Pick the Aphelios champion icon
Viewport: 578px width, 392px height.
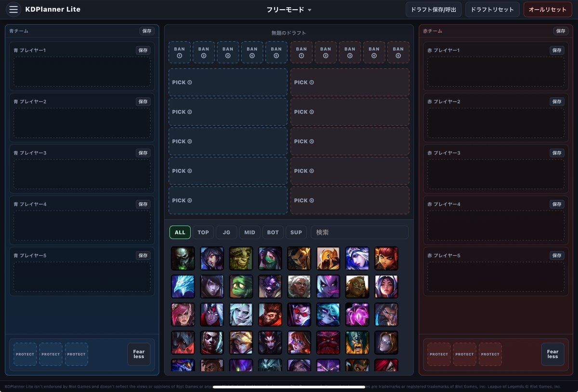(x=212, y=287)
